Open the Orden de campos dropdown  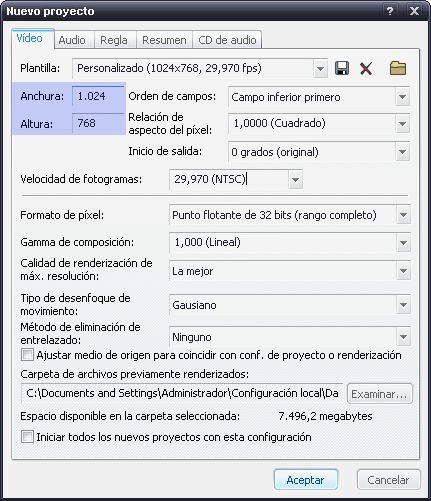coord(403,97)
